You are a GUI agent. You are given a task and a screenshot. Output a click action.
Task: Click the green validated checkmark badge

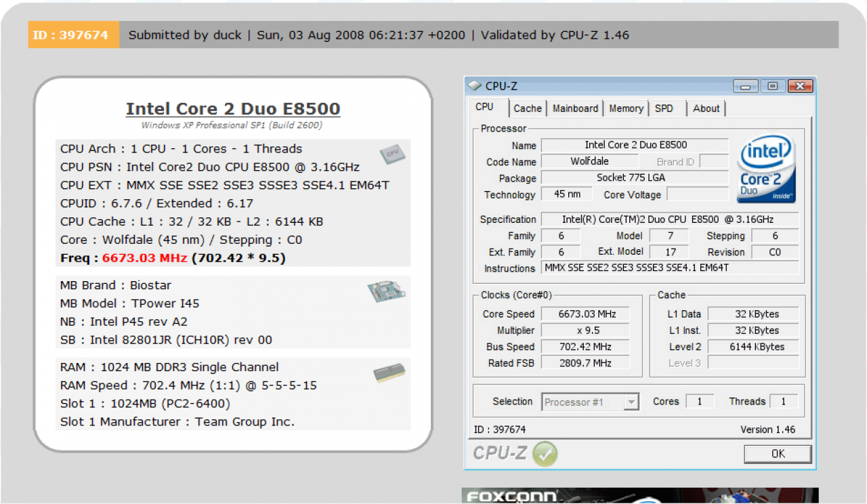coord(545,454)
